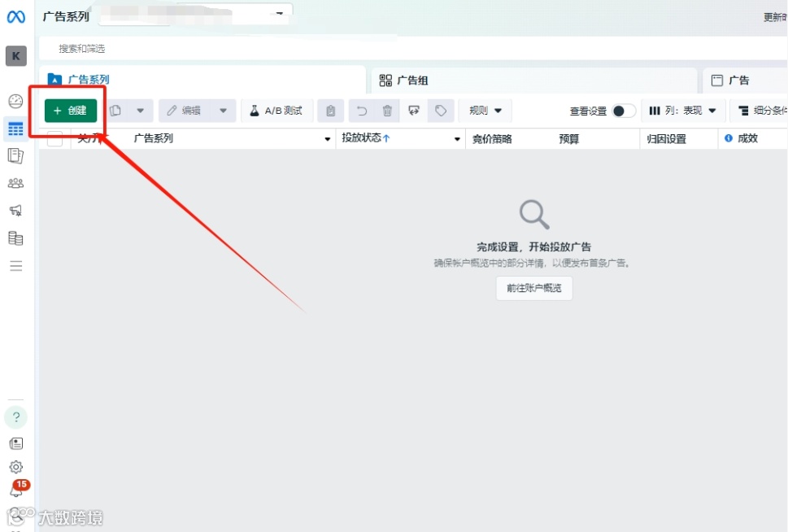Click the tag label icon in toolbar
The image size is (788, 532).
[441, 111]
